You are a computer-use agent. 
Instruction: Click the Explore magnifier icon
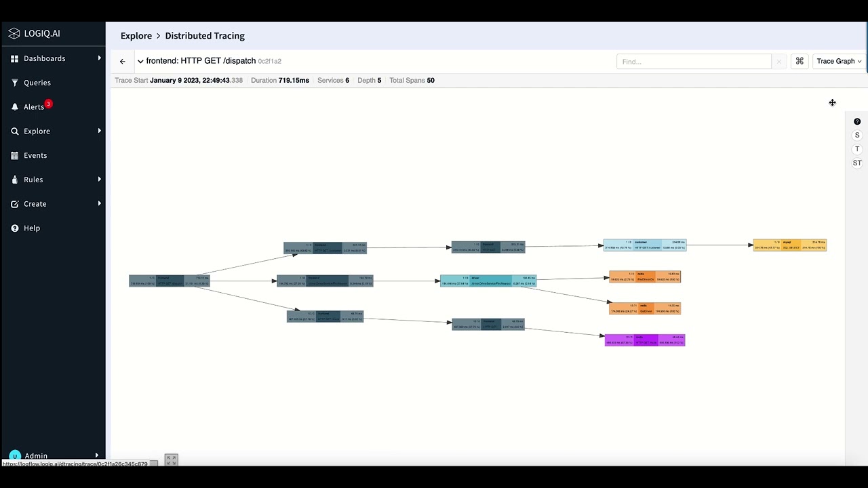click(x=14, y=131)
